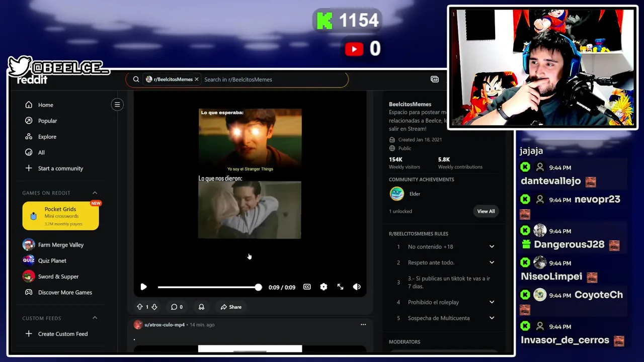
Task: Click the meme video thumbnail
Action: click(x=250, y=173)
